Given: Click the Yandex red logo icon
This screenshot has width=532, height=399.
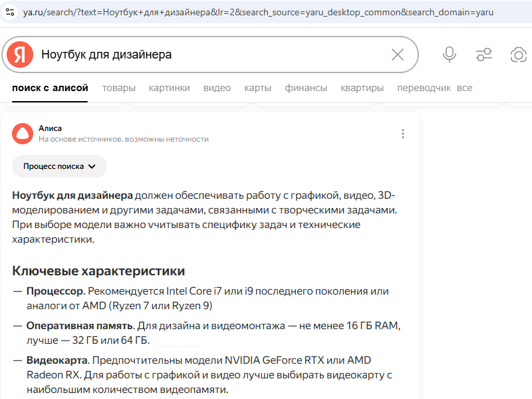Looking at the screenshot, I should pos(20,55).
